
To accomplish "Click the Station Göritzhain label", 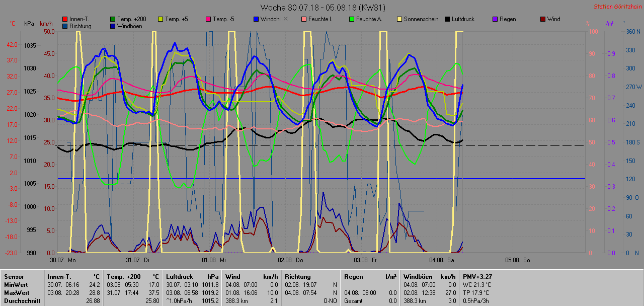I will [617, 7].
